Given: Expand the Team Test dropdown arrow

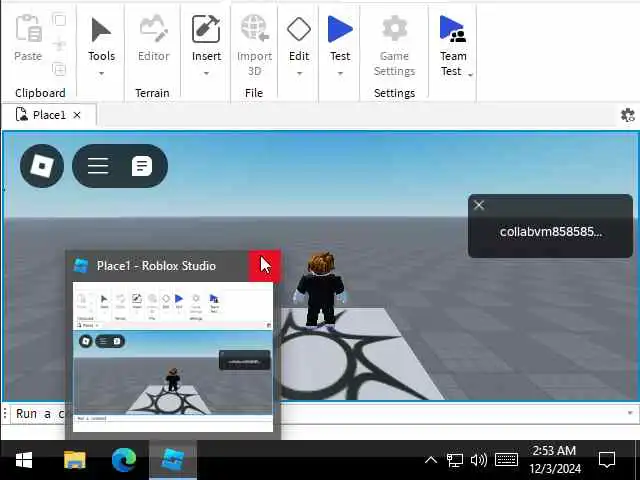Looking at the screenshot, I should [470, 75].
